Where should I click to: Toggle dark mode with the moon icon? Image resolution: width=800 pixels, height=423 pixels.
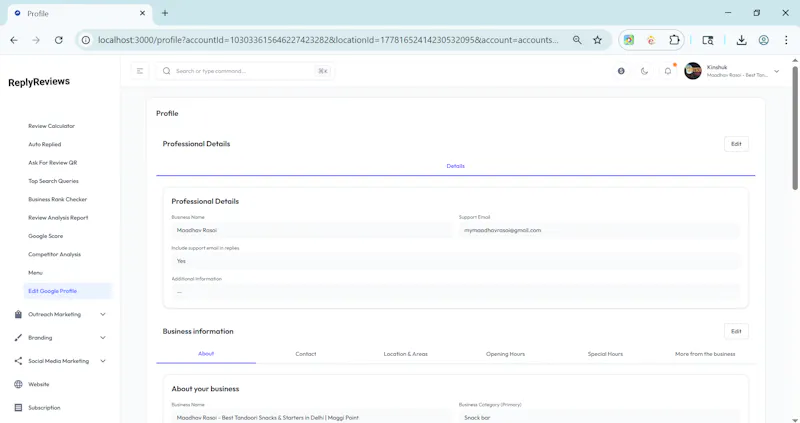(644, 71)
